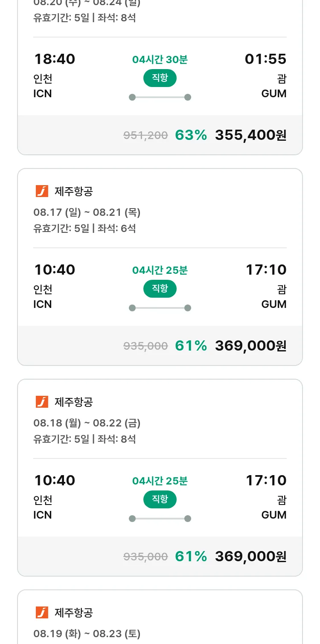Select 369,000원 fare for 08.17 departure
Image resolution: width=320 pixels, height=644 pixels.
tap(250, 345)
